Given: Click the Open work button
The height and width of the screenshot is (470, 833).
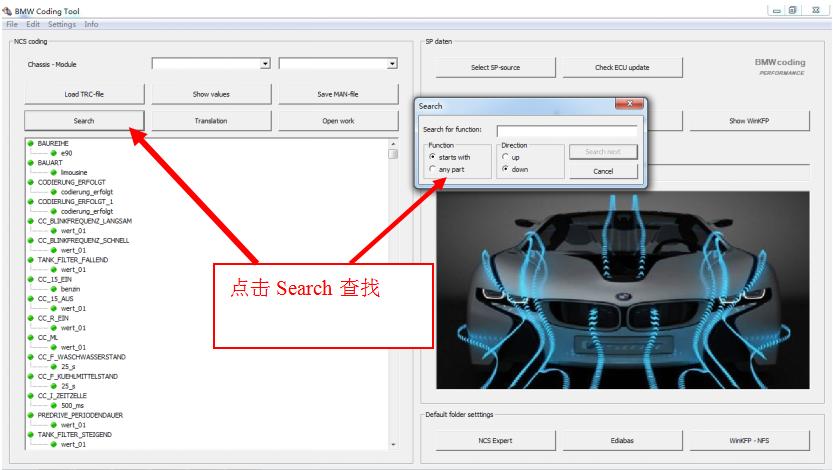Looking at the screenshot, I should 338,121.
